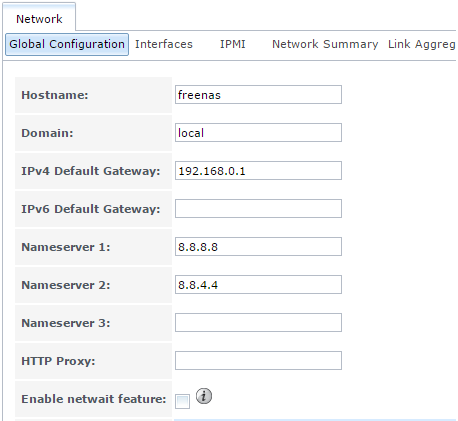Open the IPMI tab
This screenshot has width=458, height=421.
(x=232, y=44)
